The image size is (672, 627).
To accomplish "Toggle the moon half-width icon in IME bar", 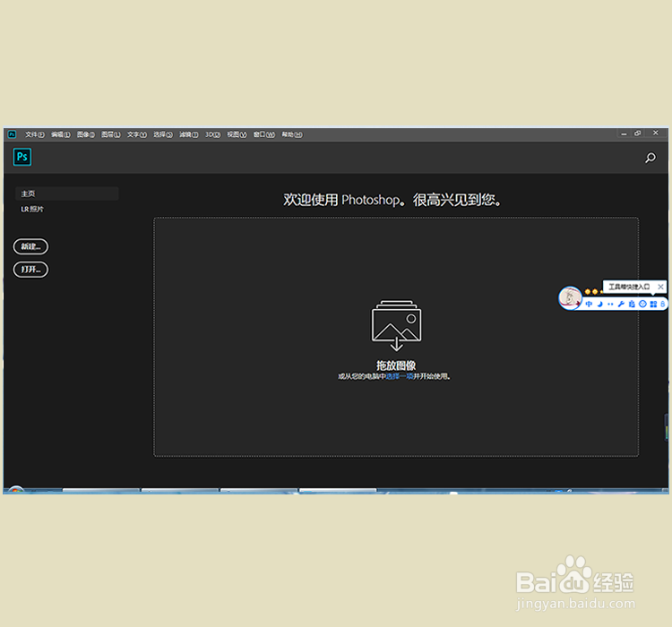I will point(600,304).
